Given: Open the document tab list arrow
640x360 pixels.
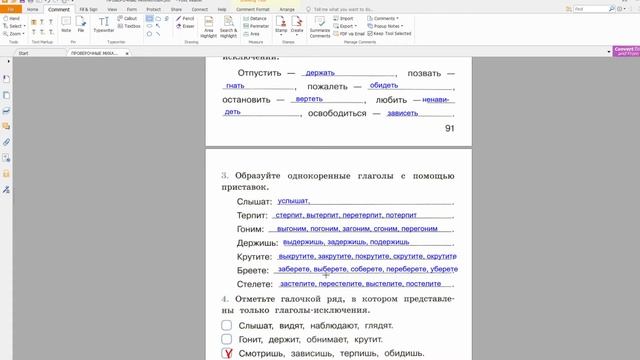Looking at the screenshot, I should click(x=609, y=52).
